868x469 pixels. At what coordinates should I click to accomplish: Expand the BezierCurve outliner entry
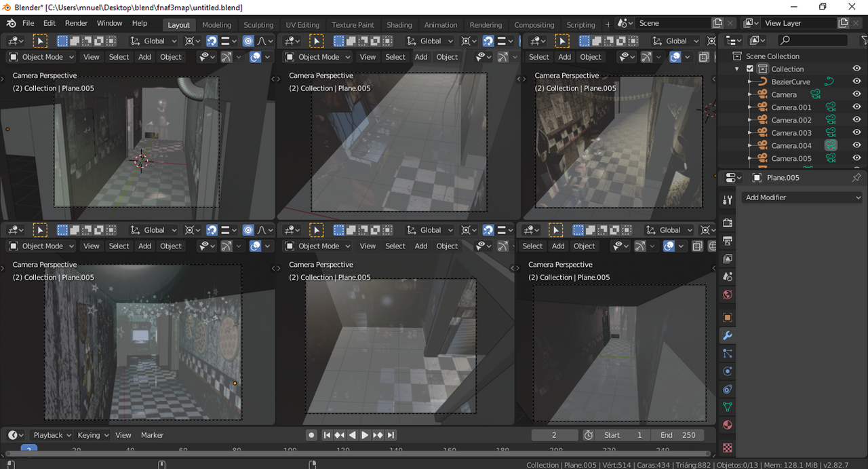pos(750,81)
